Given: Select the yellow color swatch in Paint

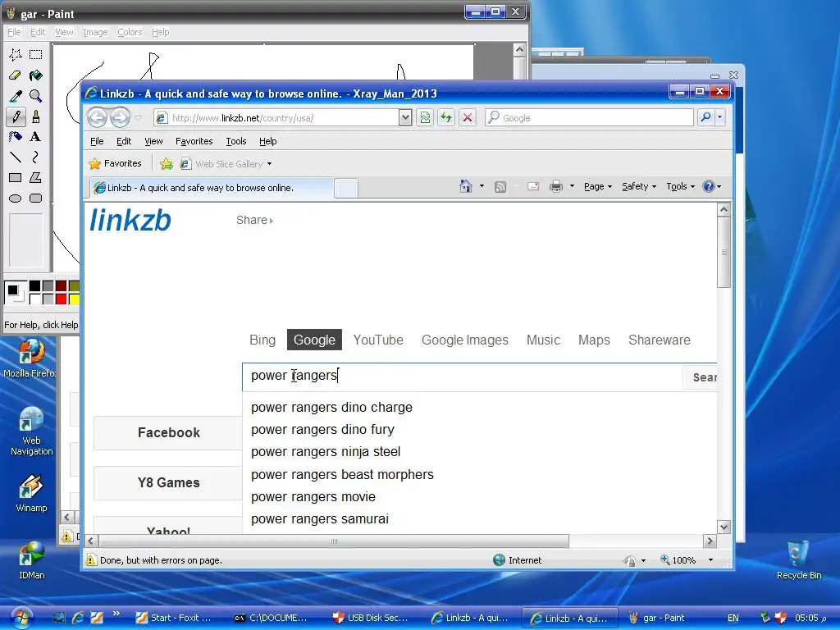Looking at the screenshot, I should 74,299.
